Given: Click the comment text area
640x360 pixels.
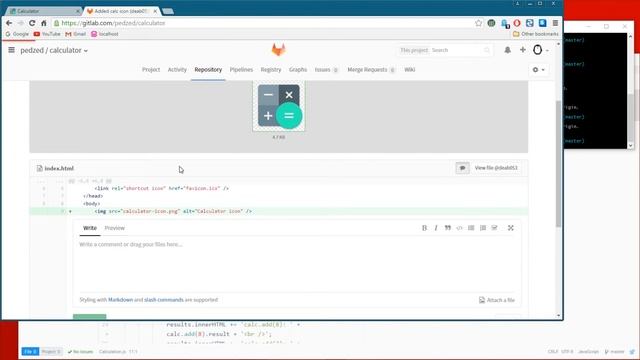Looking at the screenshot, I should (297, 264).
